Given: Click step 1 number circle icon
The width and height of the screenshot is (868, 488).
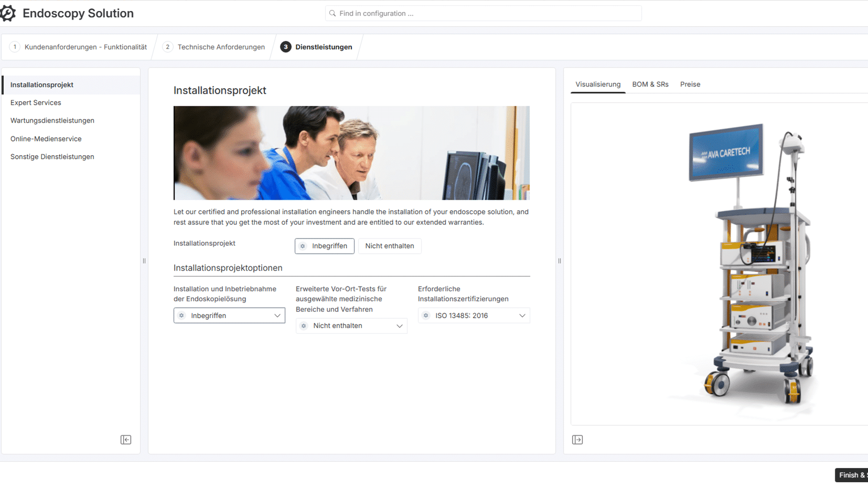Looking at the screenshot, I should pos(15,47).
